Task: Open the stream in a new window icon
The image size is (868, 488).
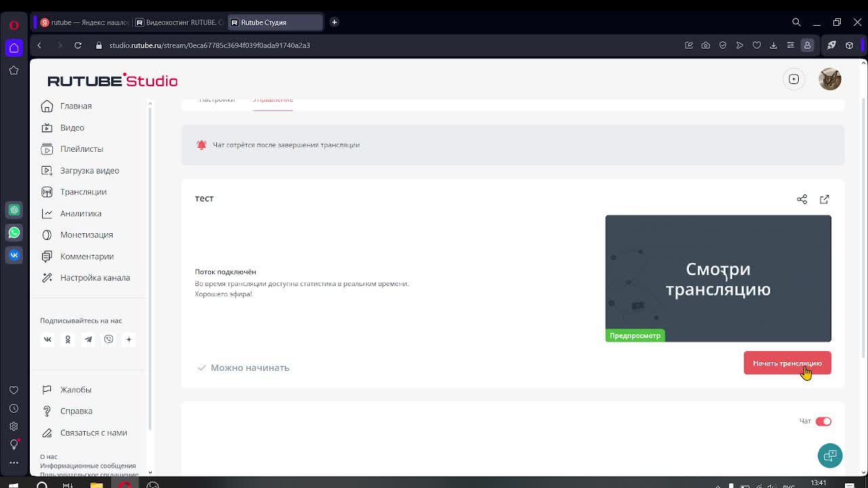Action: (825, 199)
